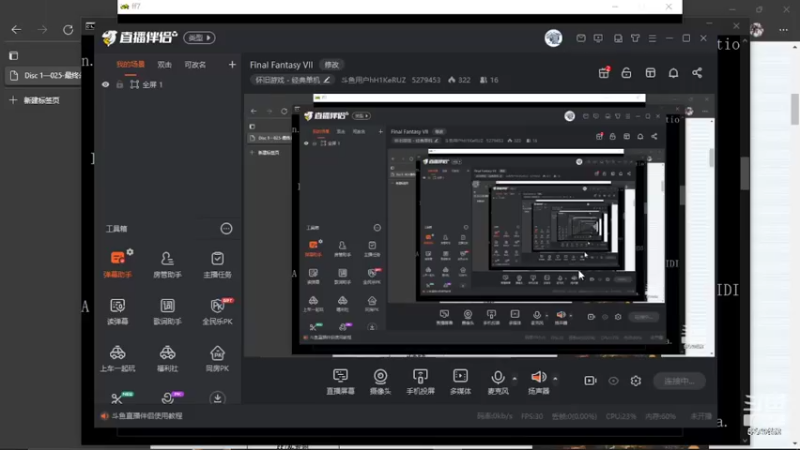Image resolution: width=800 pixels, height=450 pixels.
Task: Click the CPU 23% status readout
Action: [x=620, y=416]
